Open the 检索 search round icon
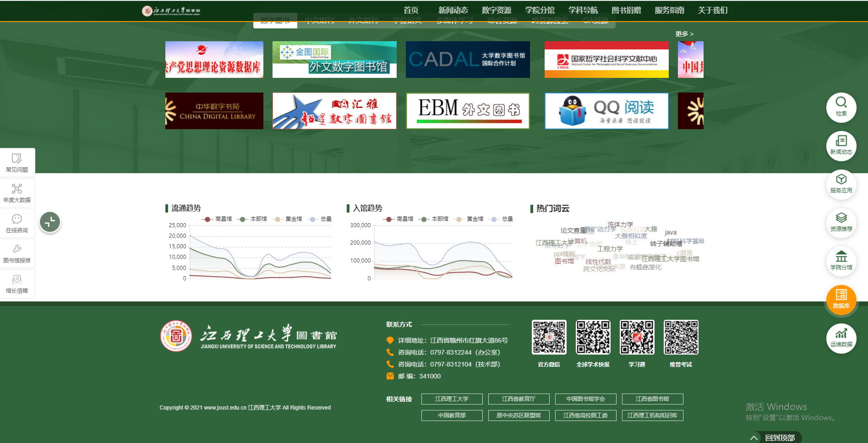Screen dimensions: 868x443 pos(841,108)
